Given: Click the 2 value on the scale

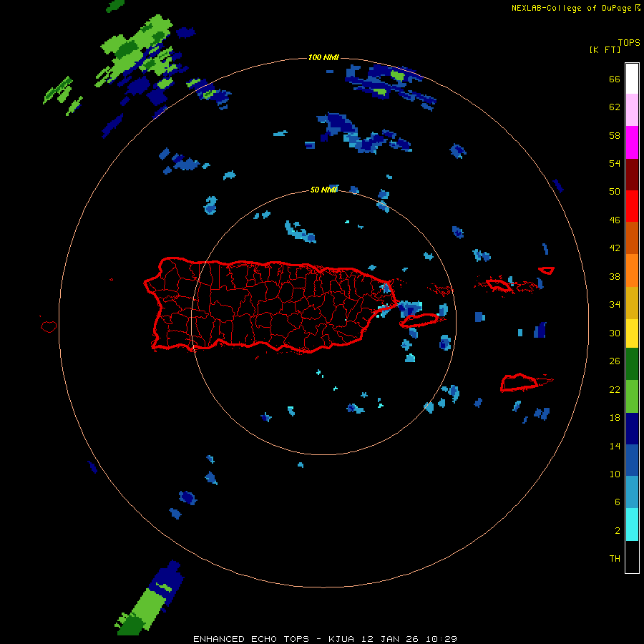Looking at the screenshot, I should coord(618,531).
